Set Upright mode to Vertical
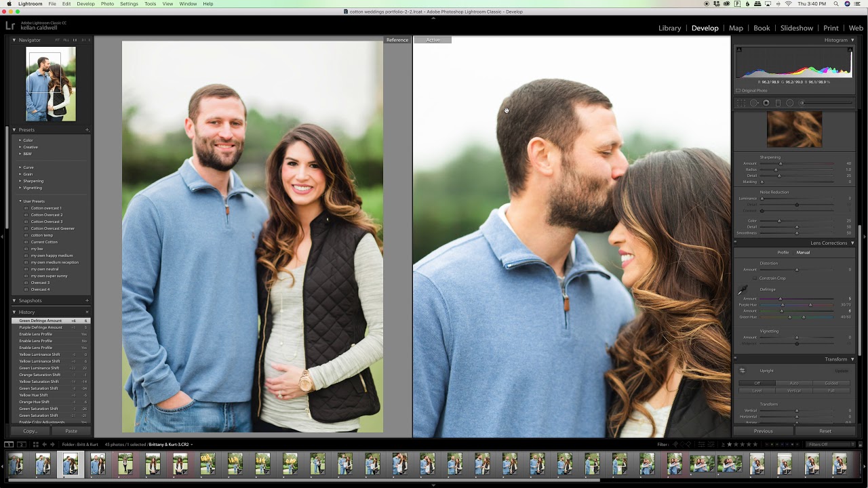 pos(794,390)
